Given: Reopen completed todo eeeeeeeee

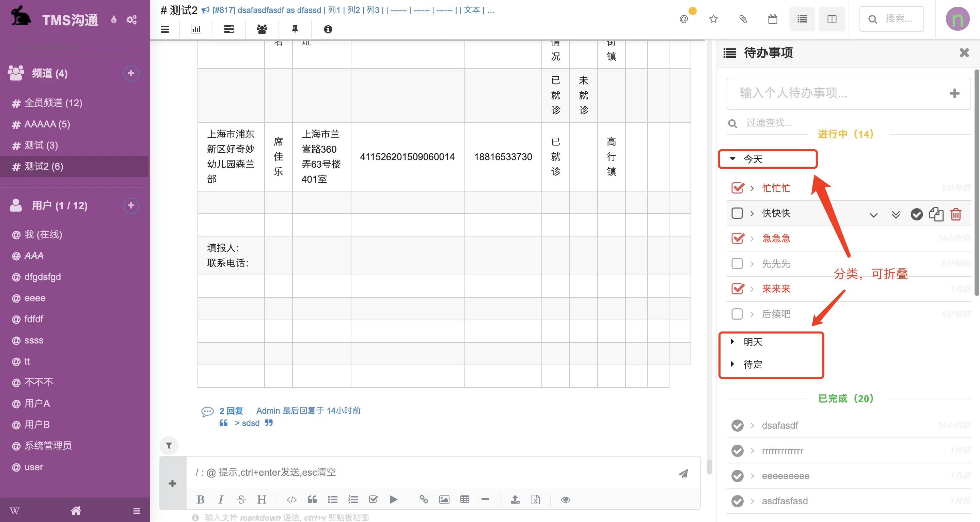Looking at the screenshot, I should [738, 476].
